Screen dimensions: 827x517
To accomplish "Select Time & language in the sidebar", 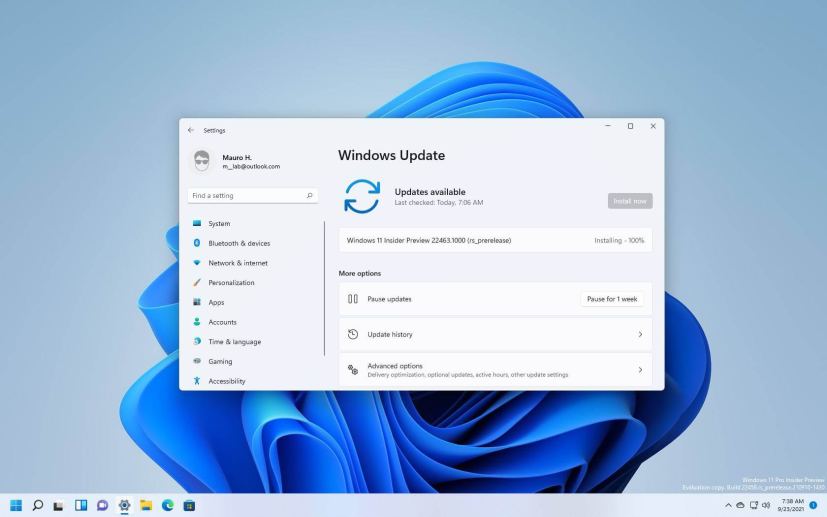I will pyautogui.click(x=234, y=341).
